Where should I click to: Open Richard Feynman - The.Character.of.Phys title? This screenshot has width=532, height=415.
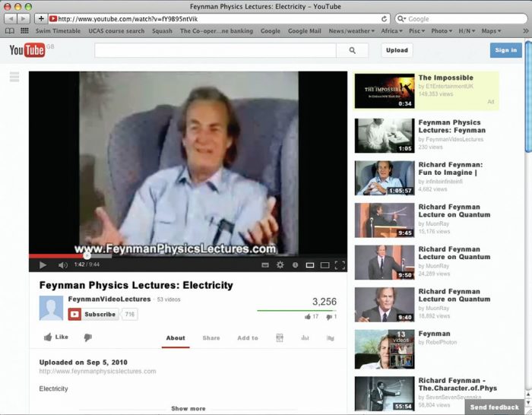point(458,384)
